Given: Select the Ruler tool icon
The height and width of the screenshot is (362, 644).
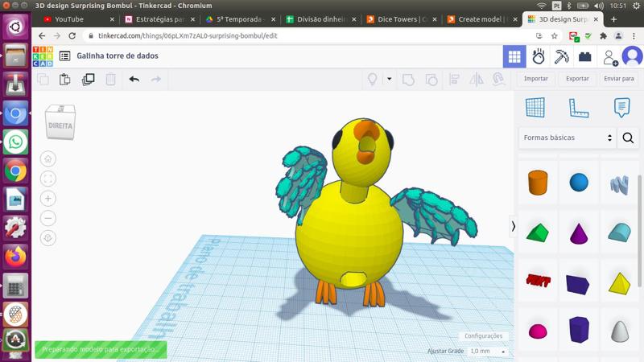Looking at the screenshot, I should click(578, 108).
